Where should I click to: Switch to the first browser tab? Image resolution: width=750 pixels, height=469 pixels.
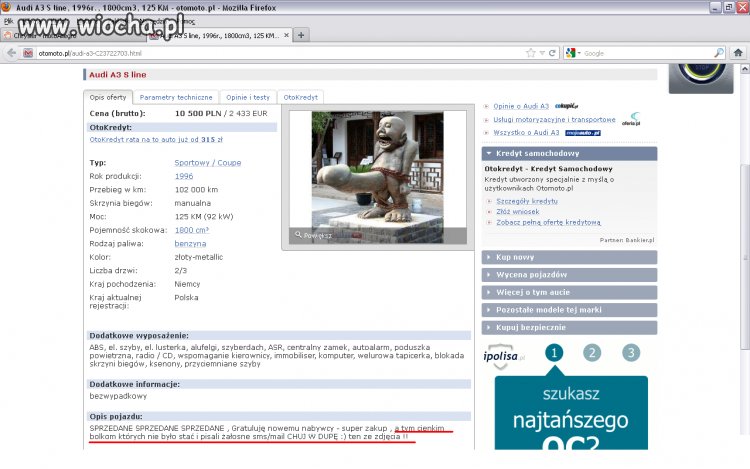(x=72, y=35)
